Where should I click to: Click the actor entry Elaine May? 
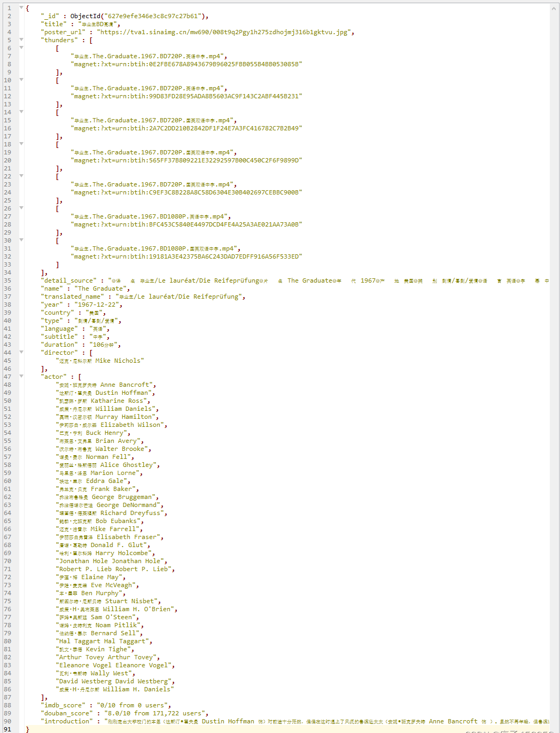(89, 577)
